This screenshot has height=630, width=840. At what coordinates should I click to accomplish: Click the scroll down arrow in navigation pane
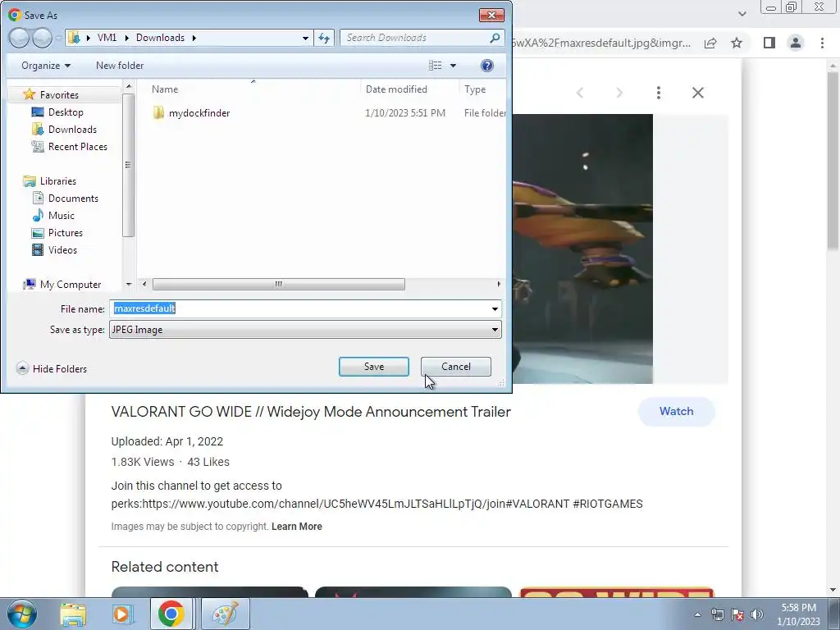click(129, 285)
